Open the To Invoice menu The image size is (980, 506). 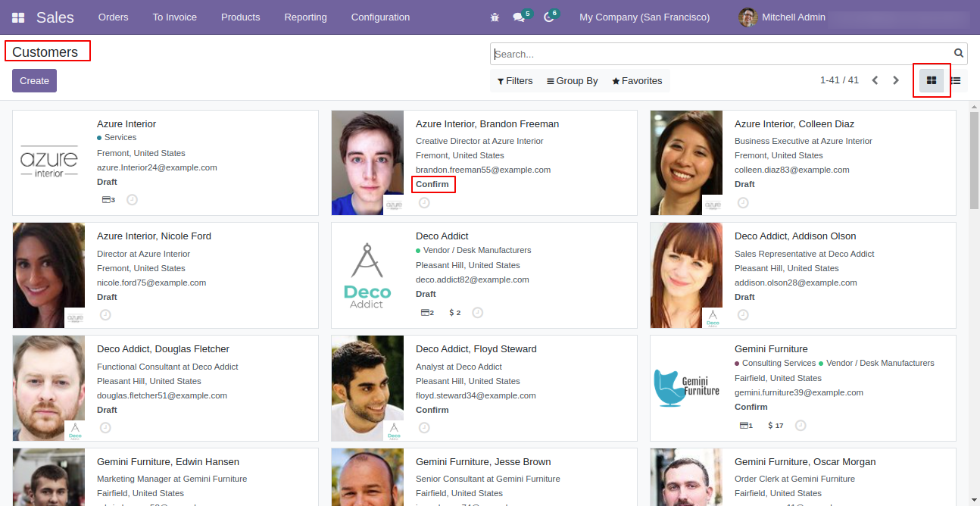pyautogui.click(x=175, y=17)
